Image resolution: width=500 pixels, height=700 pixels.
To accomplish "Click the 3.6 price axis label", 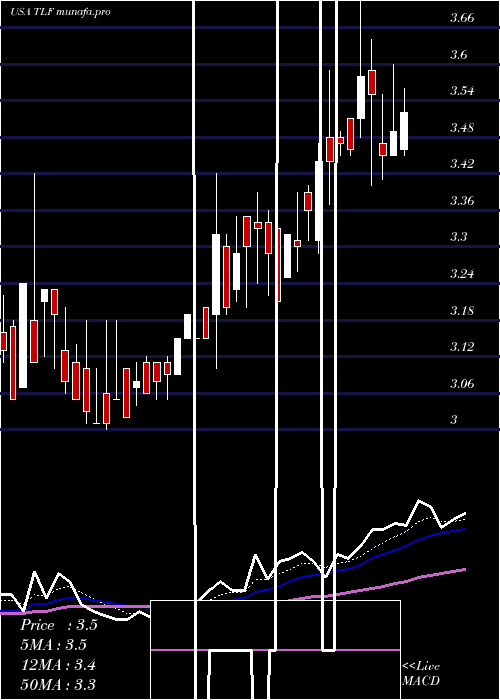I will [458, 55].
